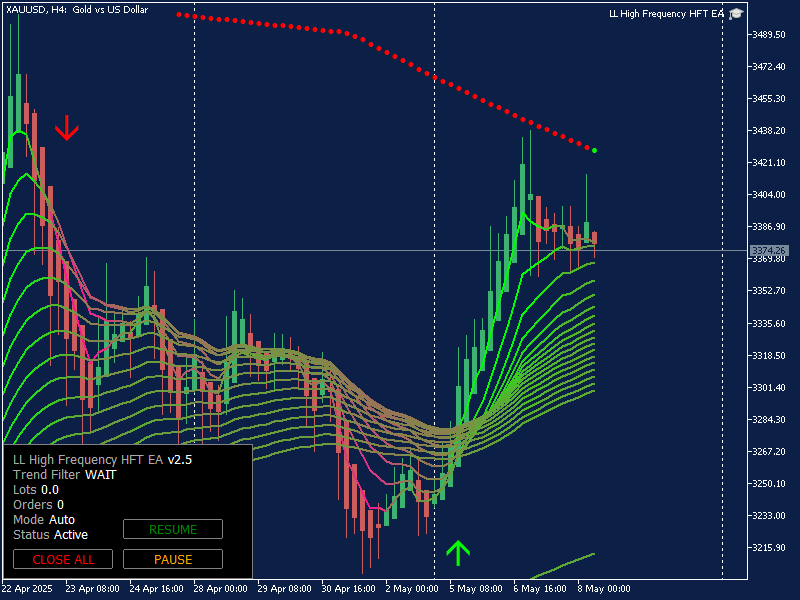Click the Trend Filter WAIT row

(x=65, y=475)
